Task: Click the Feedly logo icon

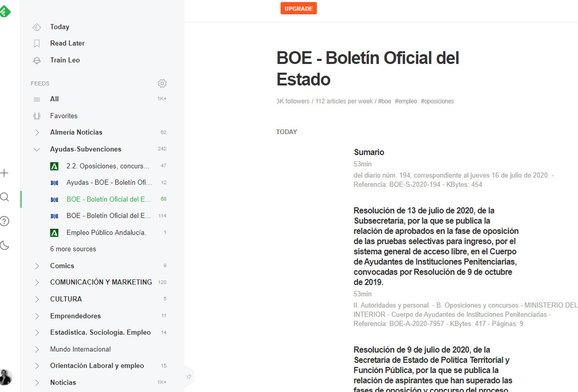Action: coord(5,11)
